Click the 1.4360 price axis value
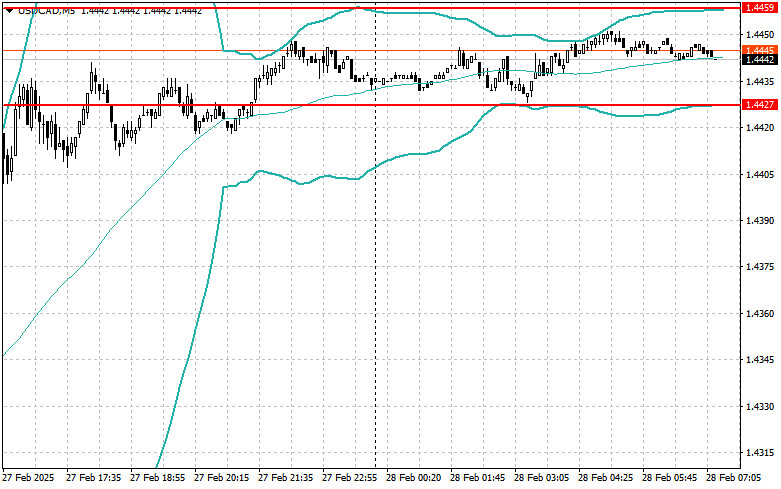The width and height of the screenshot is (781, 489). tap(760, 314)
